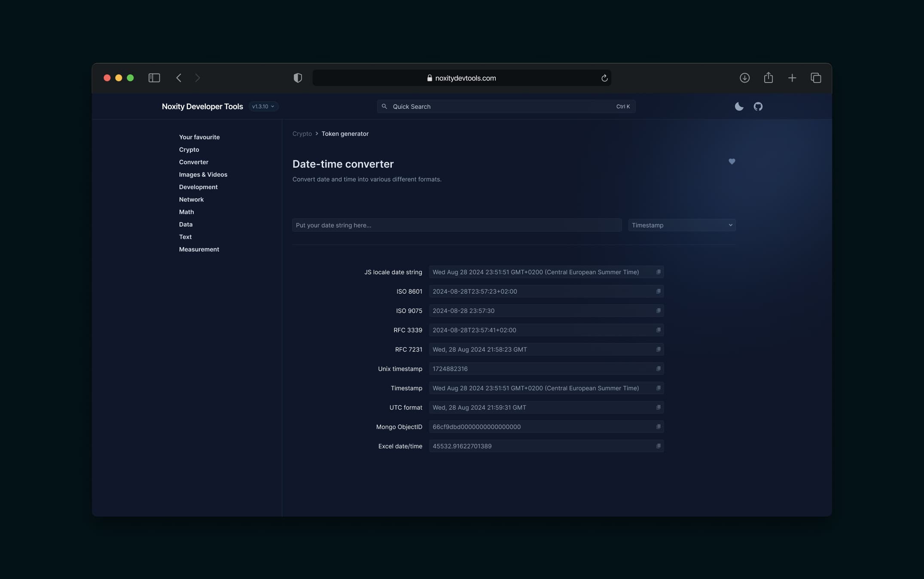Copy the JS locale date string value
924x579 pixels.
point(658,272)
